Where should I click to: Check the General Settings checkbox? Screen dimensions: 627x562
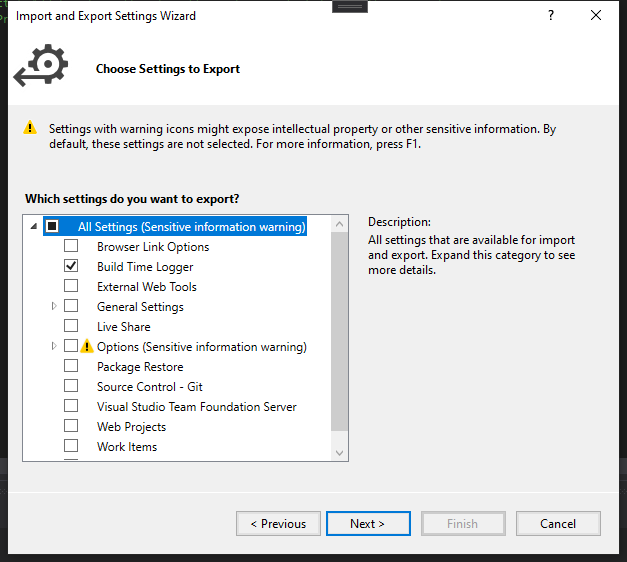point(71,306)
